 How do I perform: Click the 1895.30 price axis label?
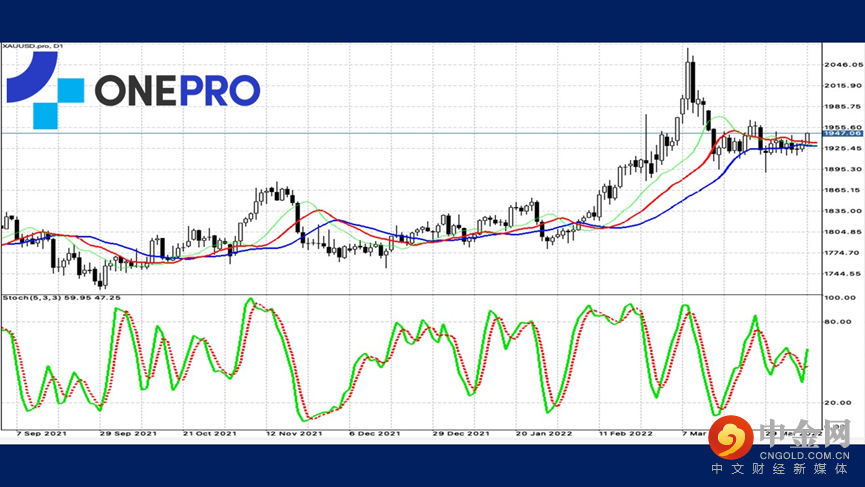(843, 169)
